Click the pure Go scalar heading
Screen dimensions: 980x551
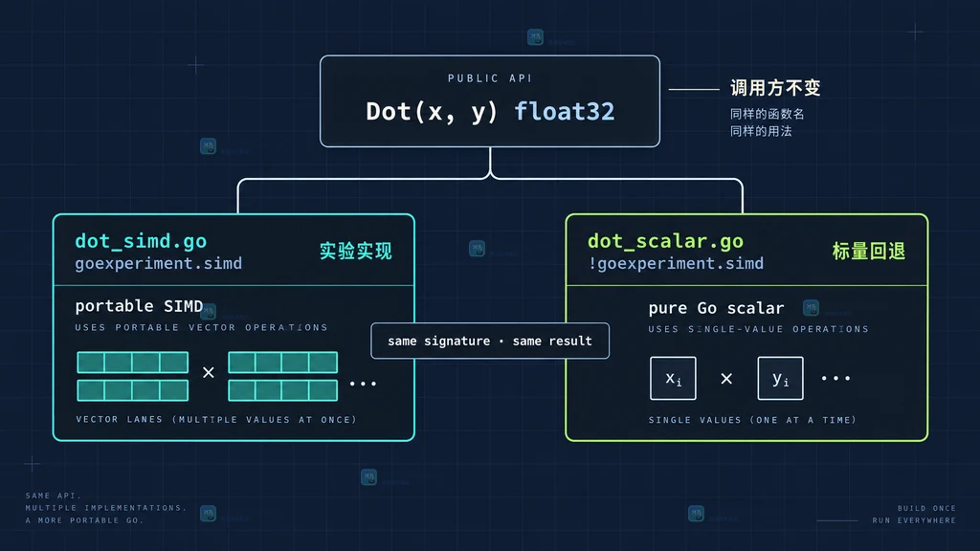(x=716, y=308)
